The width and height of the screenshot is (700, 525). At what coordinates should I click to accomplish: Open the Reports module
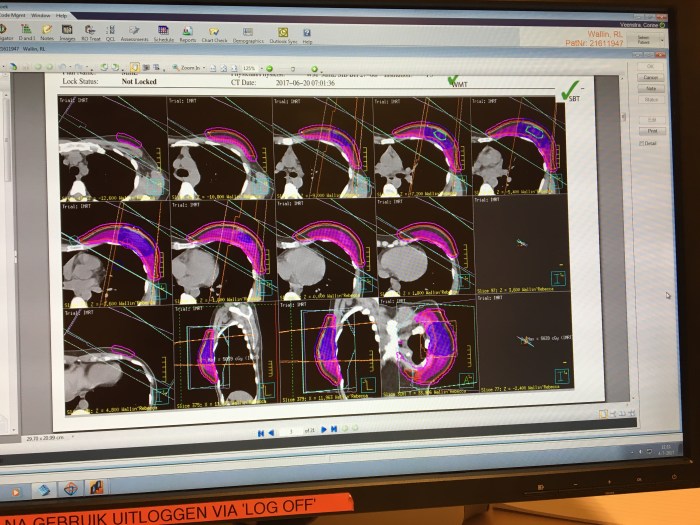(x=187, y=35)
